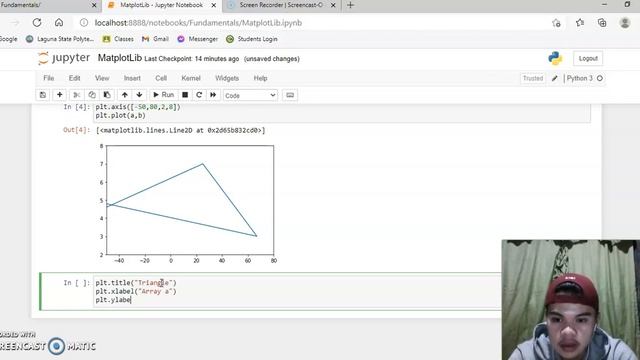Move selected cell up with the arrow
640x360 pixels.
124,95
